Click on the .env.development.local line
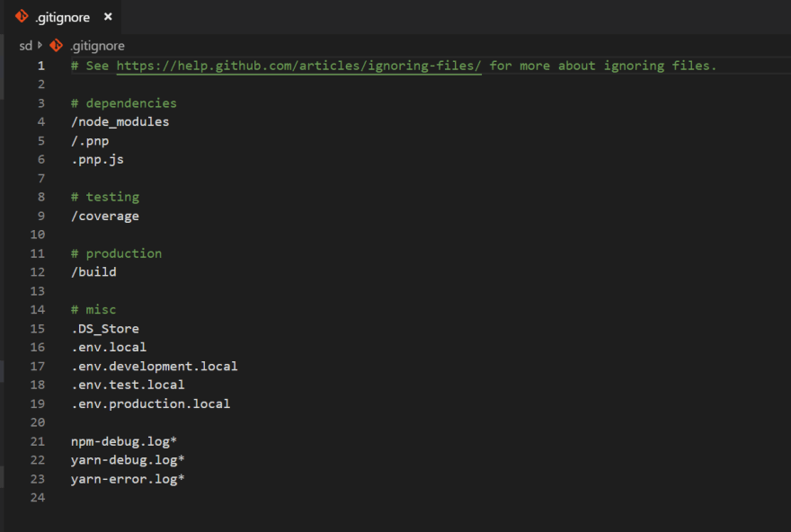The image size is (791, 532). pos(155,366)
